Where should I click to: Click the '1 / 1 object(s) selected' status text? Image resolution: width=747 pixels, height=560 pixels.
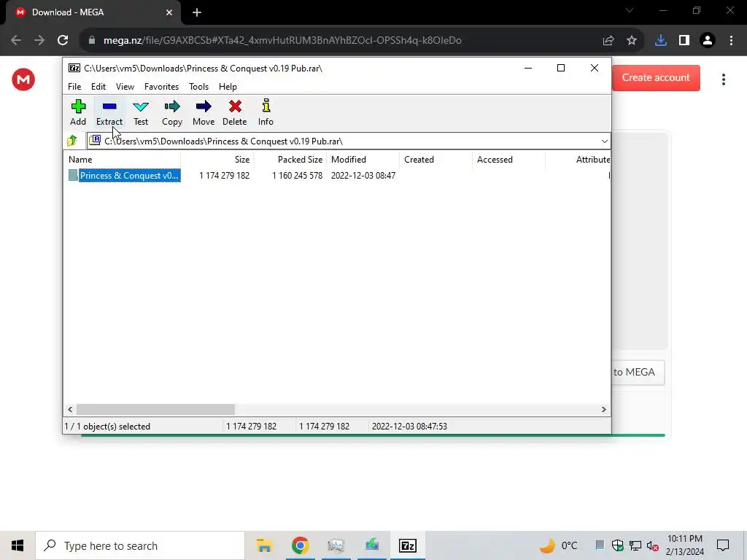[x=107, y=426]
